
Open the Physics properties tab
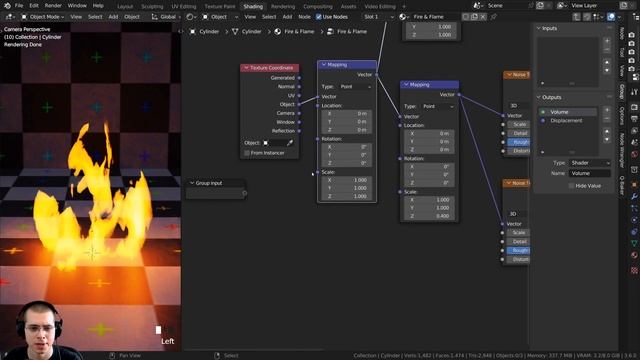(634, 220)
